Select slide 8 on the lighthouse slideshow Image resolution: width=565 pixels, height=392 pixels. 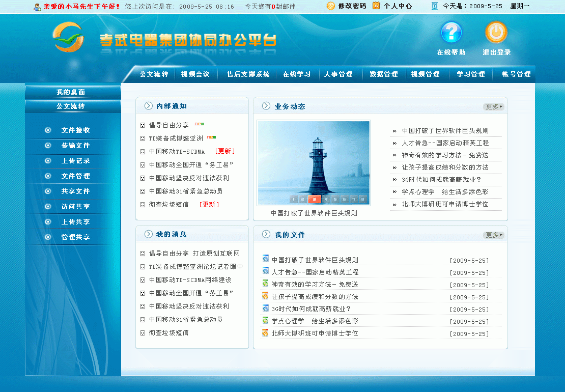(x=362, y=199)
